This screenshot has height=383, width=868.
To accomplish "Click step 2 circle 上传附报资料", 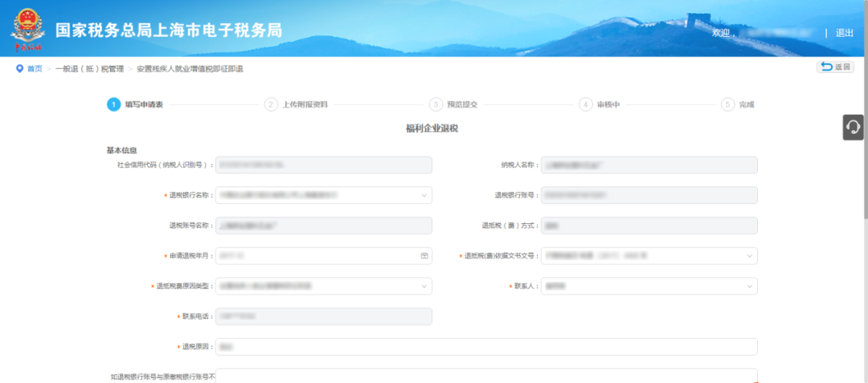I will click(x=271, y=104).
